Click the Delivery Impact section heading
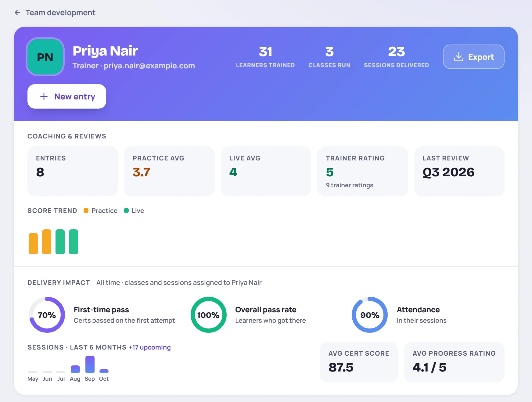Image resolution: width=532 pixels, height=402 pixels. 59,283
